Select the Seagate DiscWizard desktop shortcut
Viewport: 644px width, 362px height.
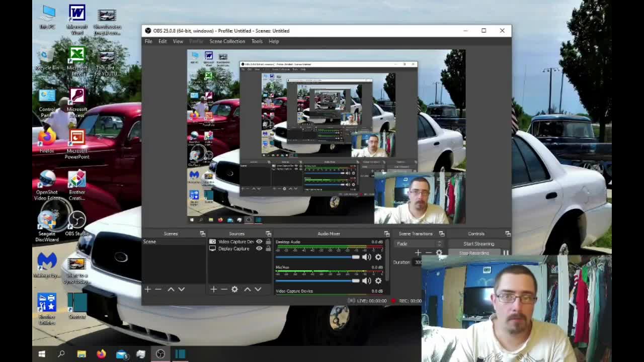click(47, 226)
